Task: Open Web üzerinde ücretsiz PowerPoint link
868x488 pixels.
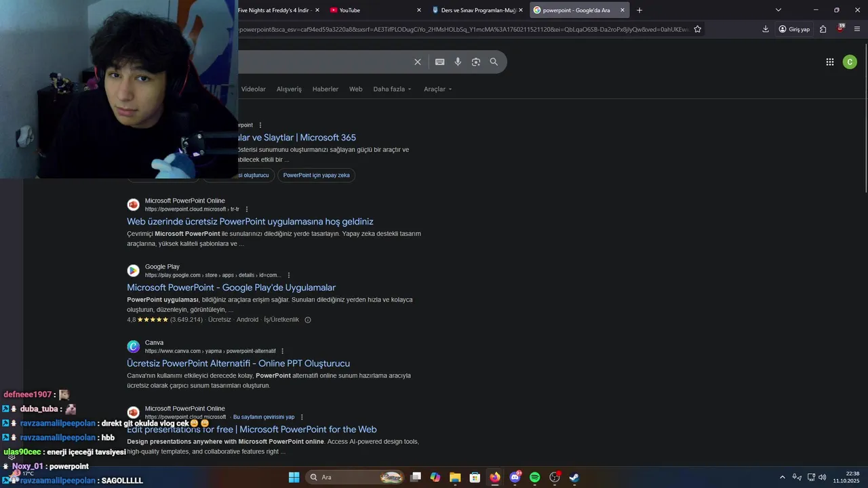Action: tap(250, 222)
